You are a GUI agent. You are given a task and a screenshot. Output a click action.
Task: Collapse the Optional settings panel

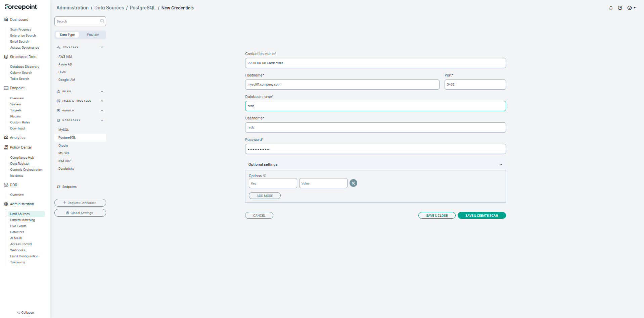point(500,164)
